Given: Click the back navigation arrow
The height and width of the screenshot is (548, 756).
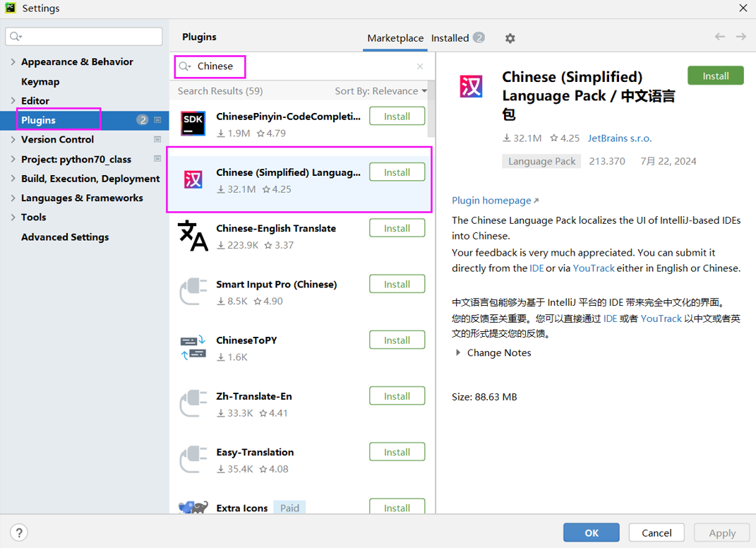Looking at the screenshot, I should pos(720,37).
